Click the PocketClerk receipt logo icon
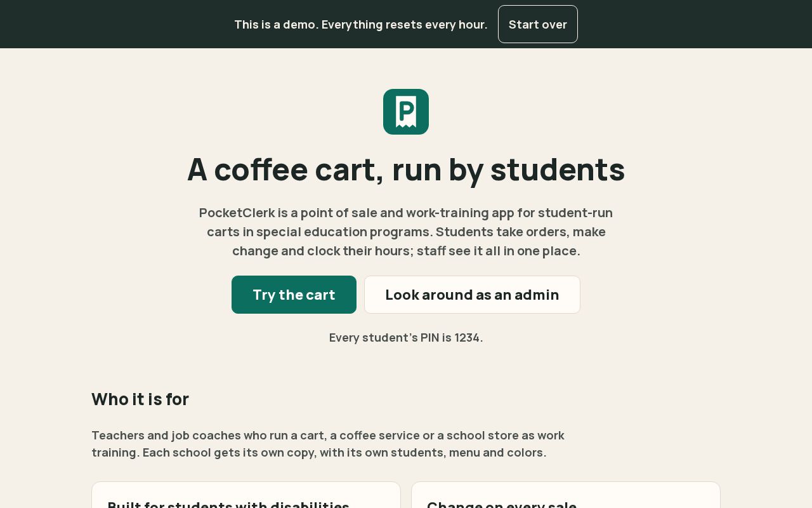812x508 pixels. click(x=406, y=112)
